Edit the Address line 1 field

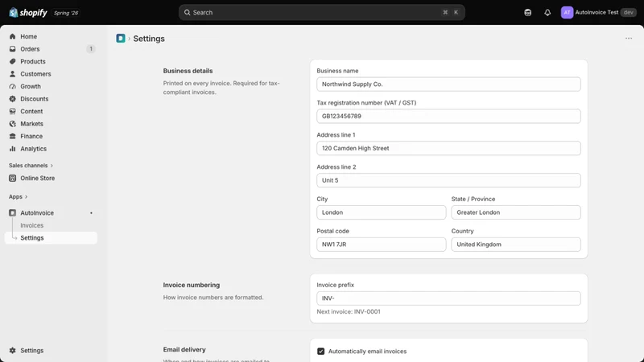(448, 148)
